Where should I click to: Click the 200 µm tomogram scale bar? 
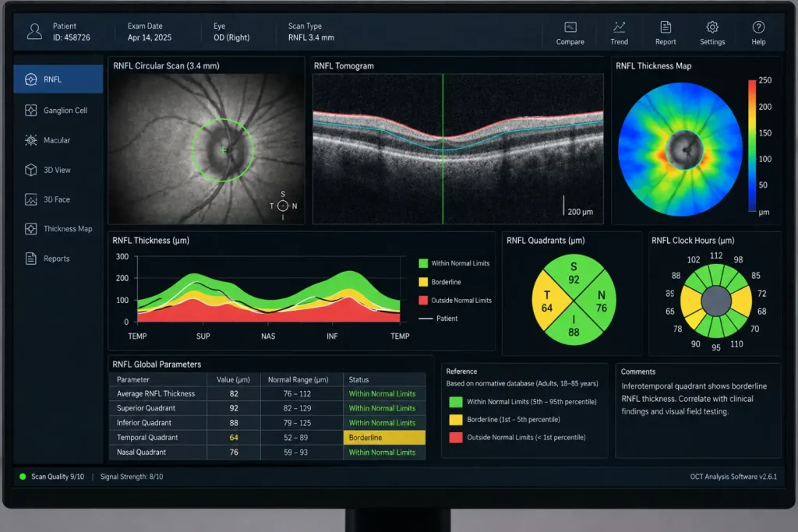coord(577,206)
